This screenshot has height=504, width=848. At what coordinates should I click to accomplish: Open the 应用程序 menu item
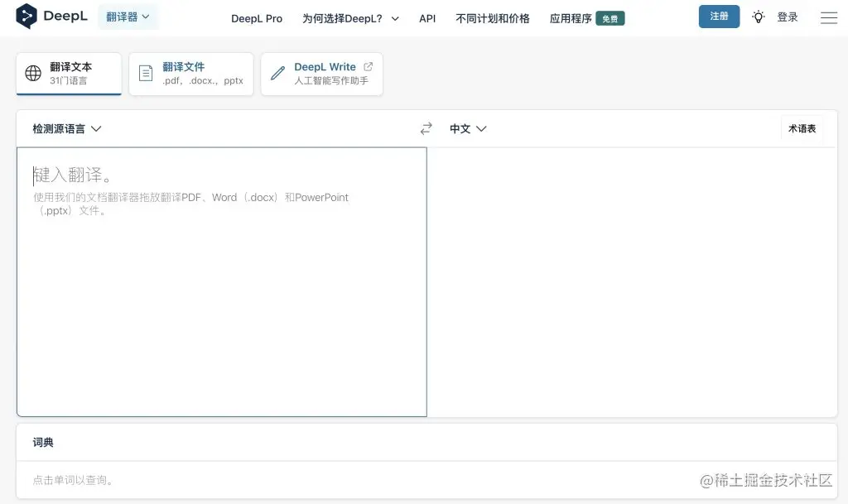(571, 18)
